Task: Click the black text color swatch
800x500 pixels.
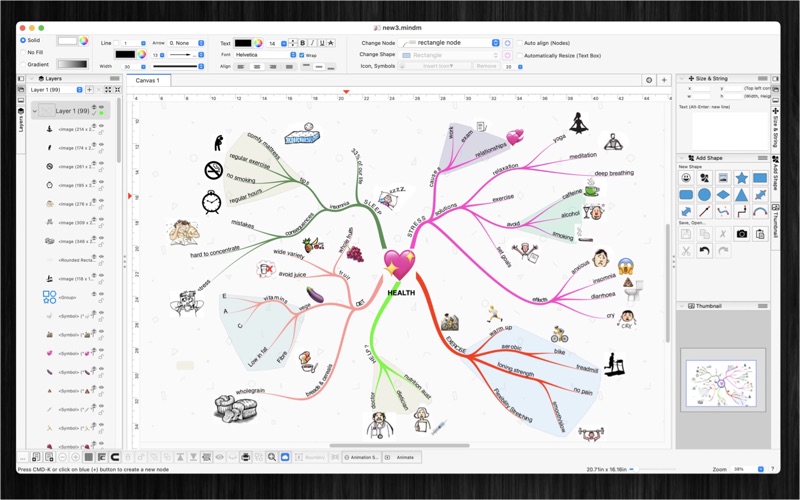Action: (243, 43)
